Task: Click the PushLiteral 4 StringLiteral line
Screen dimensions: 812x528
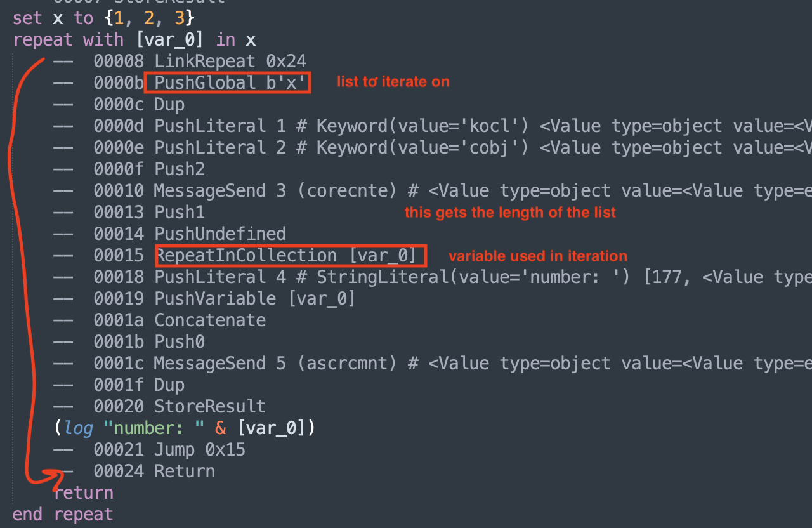Action: [x=317, y=277]
